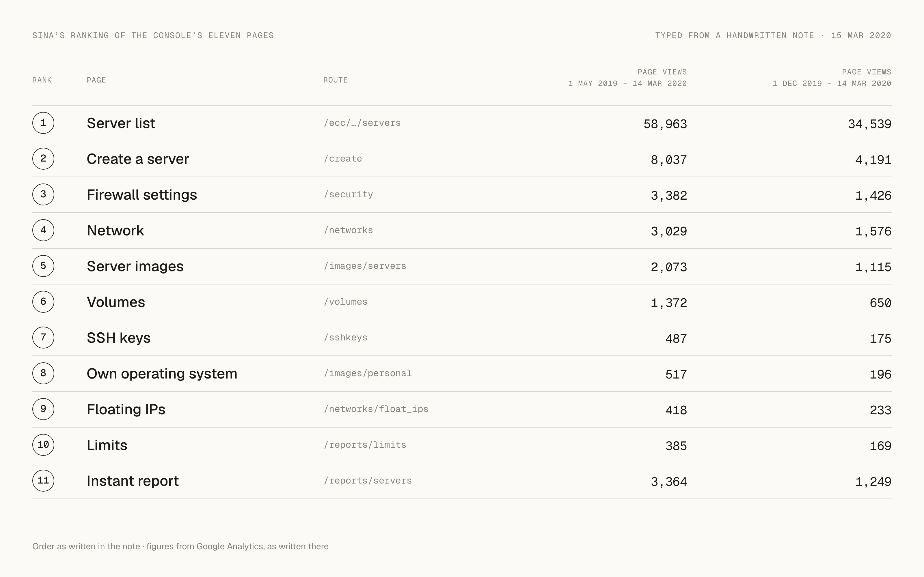Open the Firewall settings page name
Screen dimensions: 924x577
tap(142, 195)
